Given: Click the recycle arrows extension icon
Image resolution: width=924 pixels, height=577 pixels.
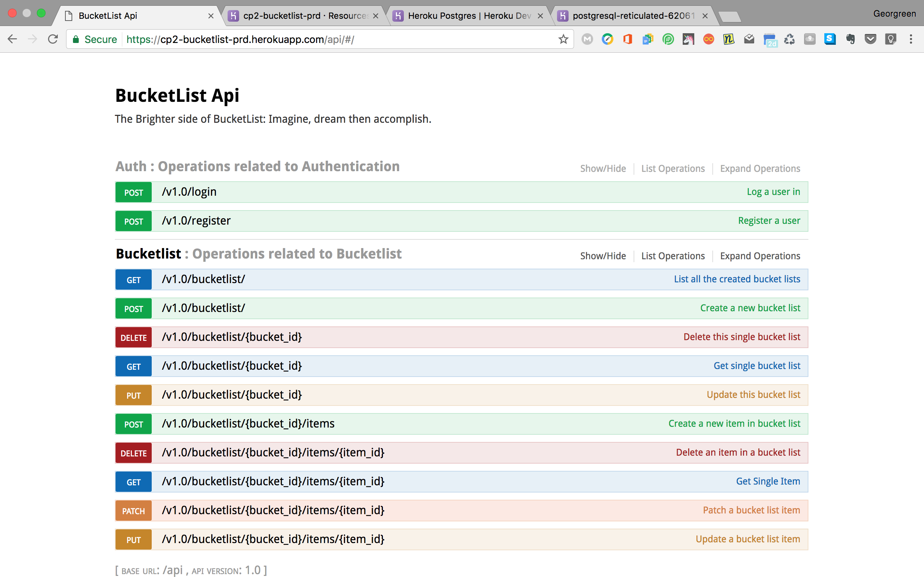Looking at the screenshot, I should click(x=789, y=39).
